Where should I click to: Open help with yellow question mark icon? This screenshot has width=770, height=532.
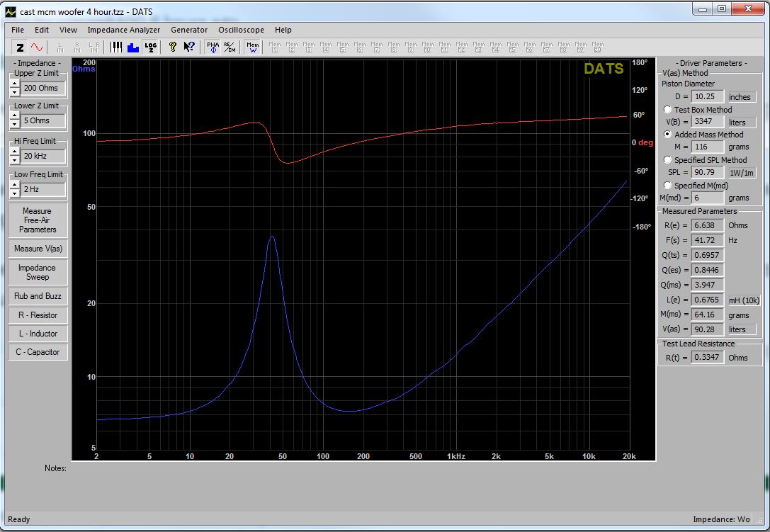coord(172,47)
